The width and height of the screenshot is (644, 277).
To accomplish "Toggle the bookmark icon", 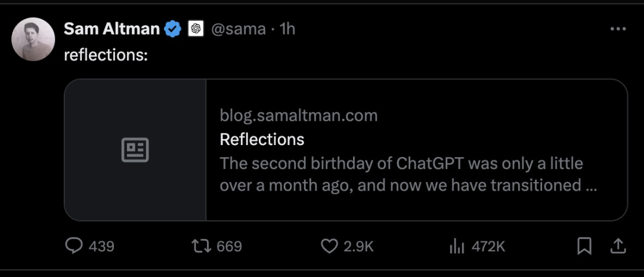I will [584, 246].
